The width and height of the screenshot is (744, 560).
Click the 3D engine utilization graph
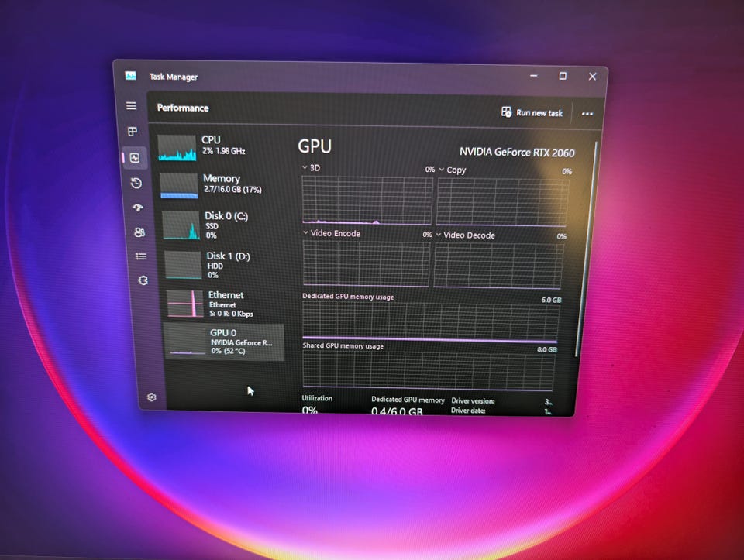click(367, 200)
